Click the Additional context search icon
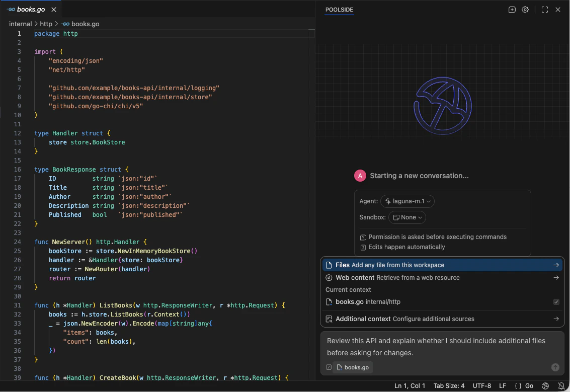Viewport: 570px width, 392px height. coord(329,319)
